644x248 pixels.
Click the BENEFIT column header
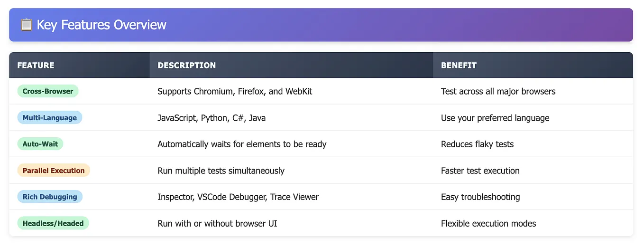(459, 65)
